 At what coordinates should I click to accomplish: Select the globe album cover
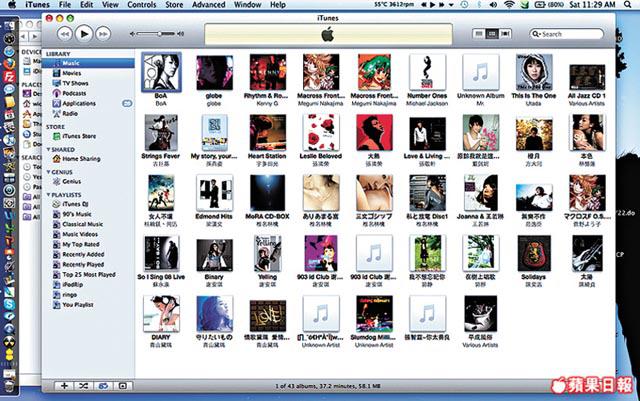214,73
